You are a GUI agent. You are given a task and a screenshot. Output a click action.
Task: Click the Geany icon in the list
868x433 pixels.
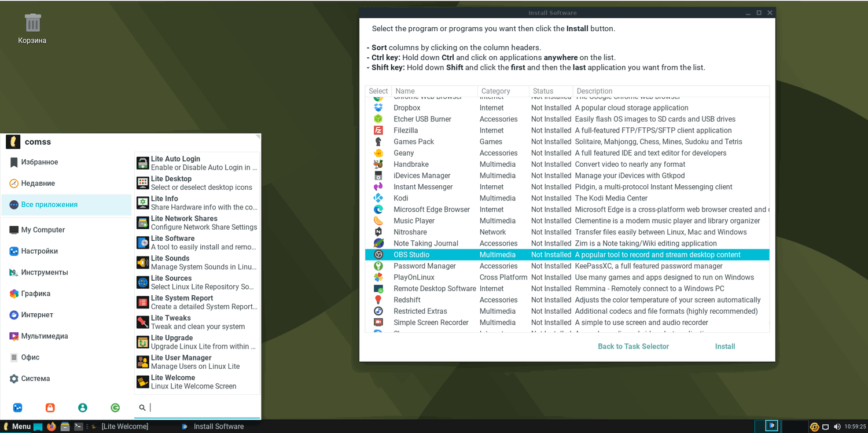click(378, 153)
